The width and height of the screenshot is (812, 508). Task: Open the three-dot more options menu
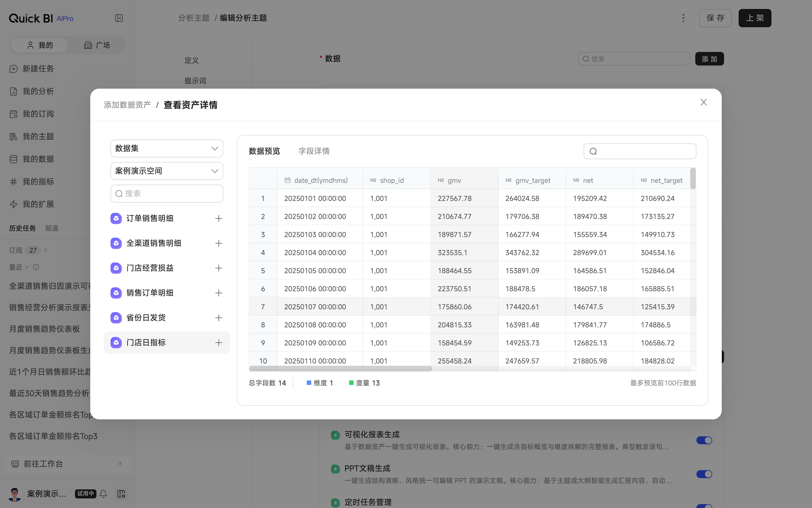(683, 18)
